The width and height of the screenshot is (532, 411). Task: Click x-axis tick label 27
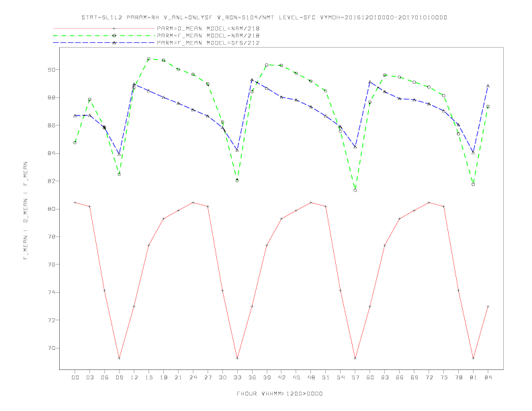[x=208, y=377]
